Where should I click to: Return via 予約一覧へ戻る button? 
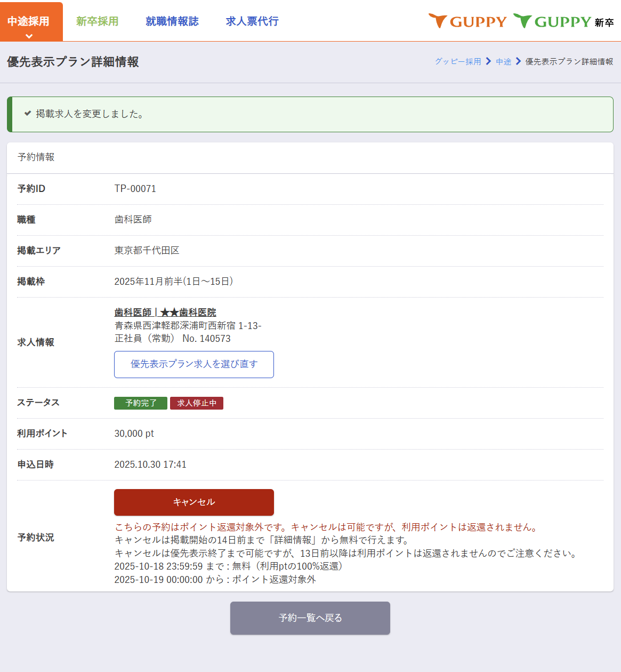point(310,618)
